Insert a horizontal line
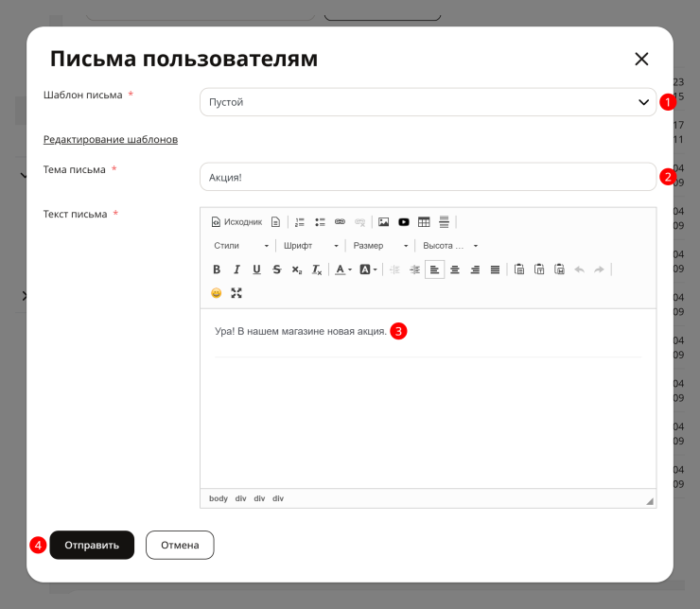Viewport: 700px width, 609px height. (x=444, y=221)
